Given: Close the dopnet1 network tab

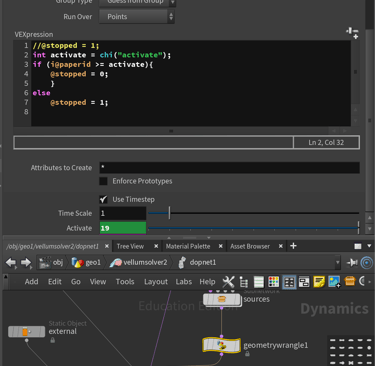Looking at the screenshot, I should (107, 246).
